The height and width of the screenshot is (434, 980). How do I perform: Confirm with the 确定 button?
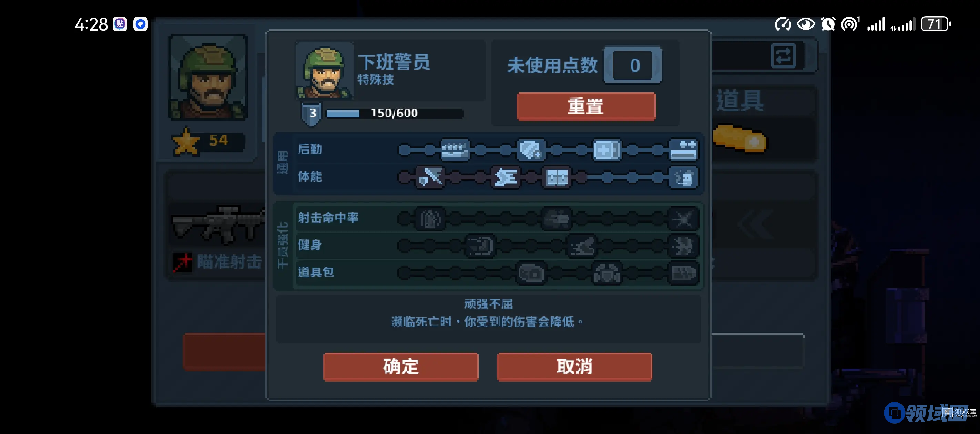pos(401,367)
